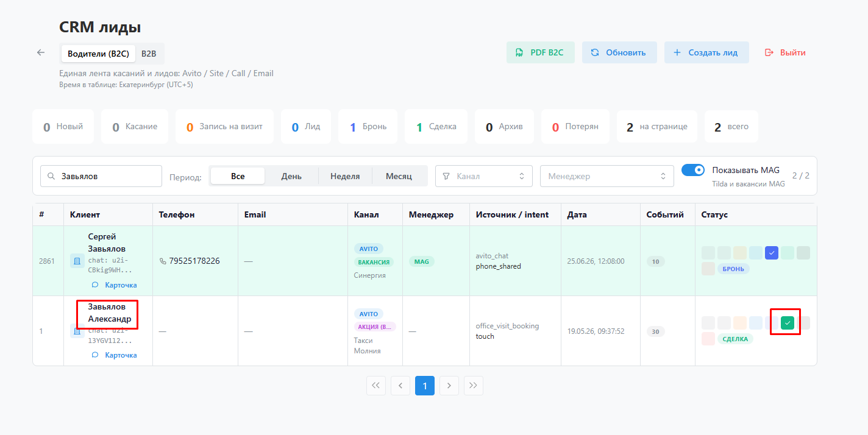The width and height of the screenshot is (868, 435).
Task: Click the client name Сергей Завьялов
Action: pyautogui.click(x=107, y=242)
